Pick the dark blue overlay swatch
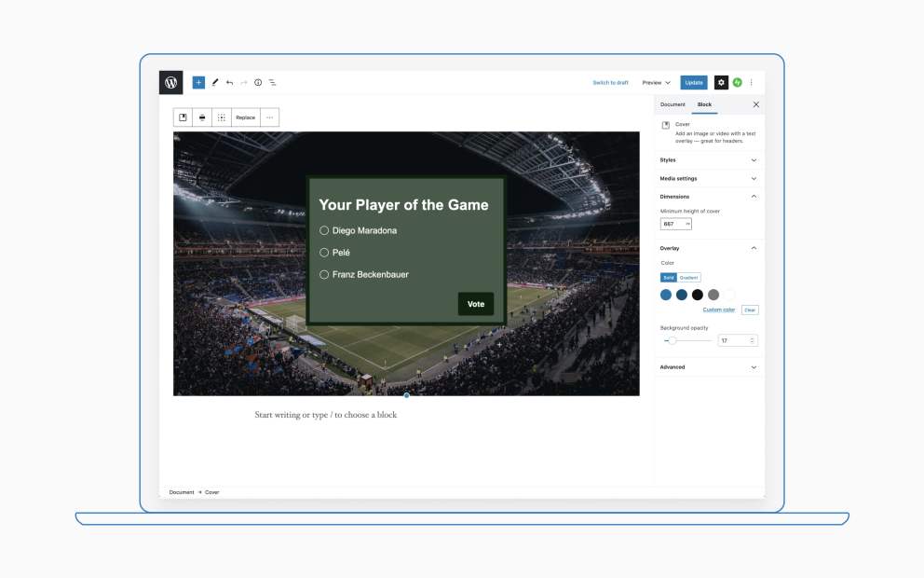The width and height of the screenshot is (924, 578). pyautogui.click(x=682, y=295)
